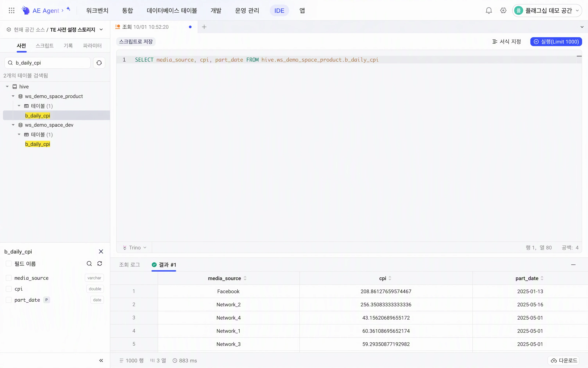Open the 워크벤치 menu

coord(97,10)
